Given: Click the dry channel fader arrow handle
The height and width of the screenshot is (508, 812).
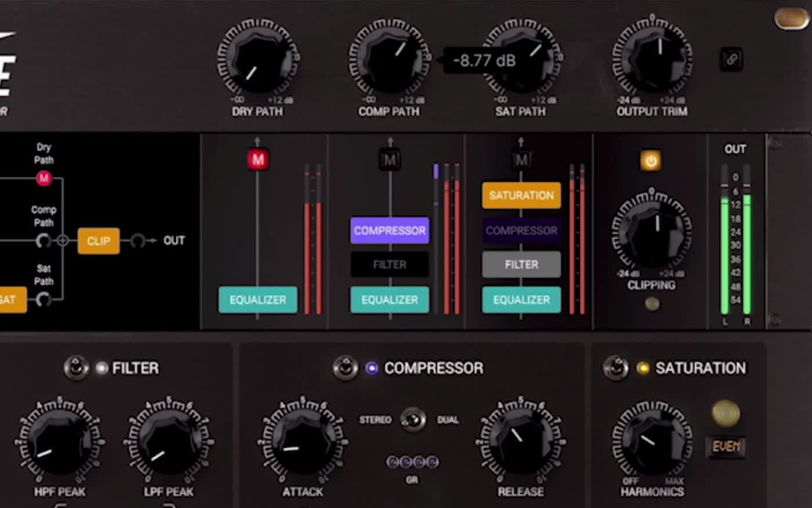Looking at the screenshot, I should coord(258,141).
